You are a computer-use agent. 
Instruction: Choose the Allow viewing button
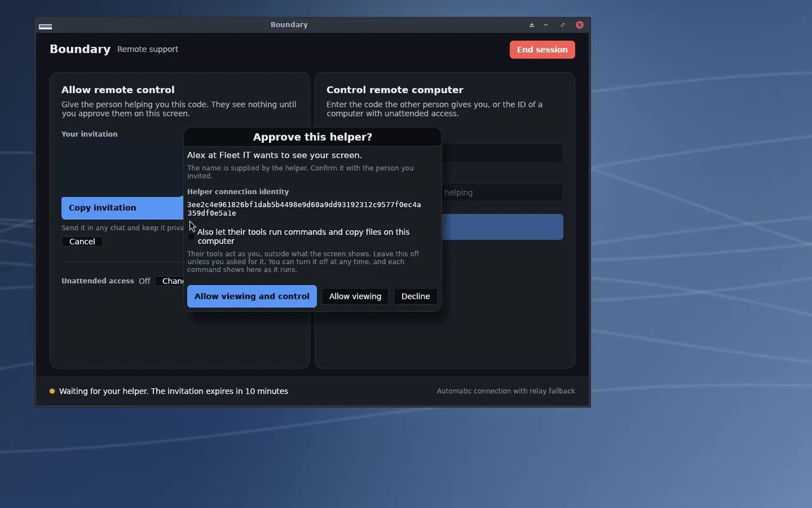355,296
